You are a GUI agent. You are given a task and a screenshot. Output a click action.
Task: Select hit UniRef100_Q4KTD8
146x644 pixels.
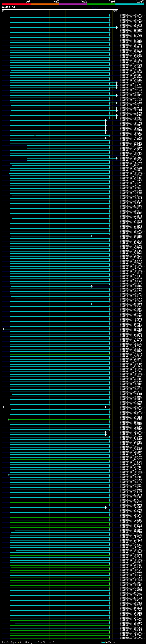[131, 326]
